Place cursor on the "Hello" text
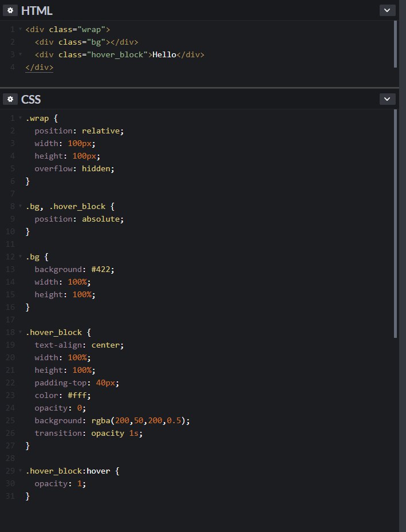 pos(164,54)
